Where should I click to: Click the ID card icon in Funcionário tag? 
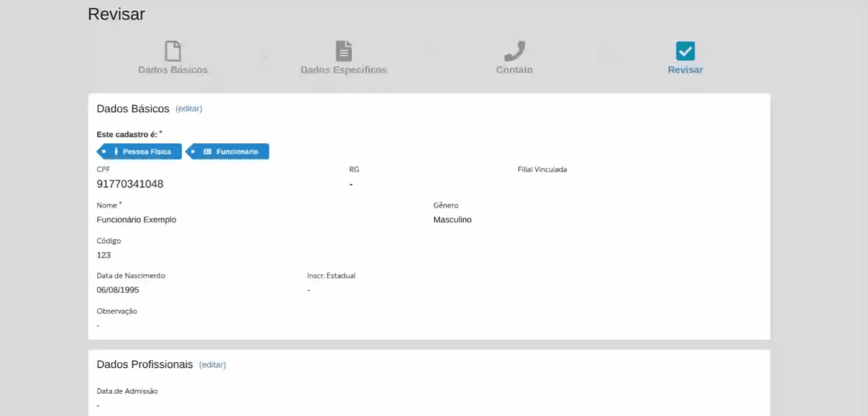click(x=207, y=152)
